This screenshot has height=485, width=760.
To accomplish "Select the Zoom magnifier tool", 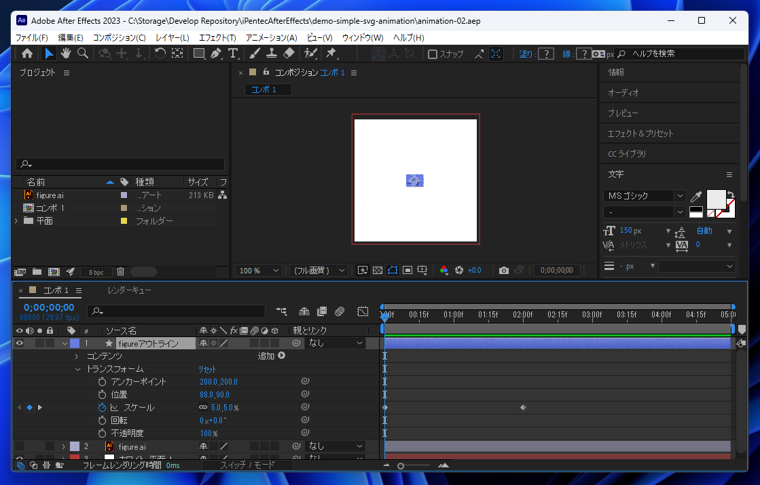I will coord(83,53).
